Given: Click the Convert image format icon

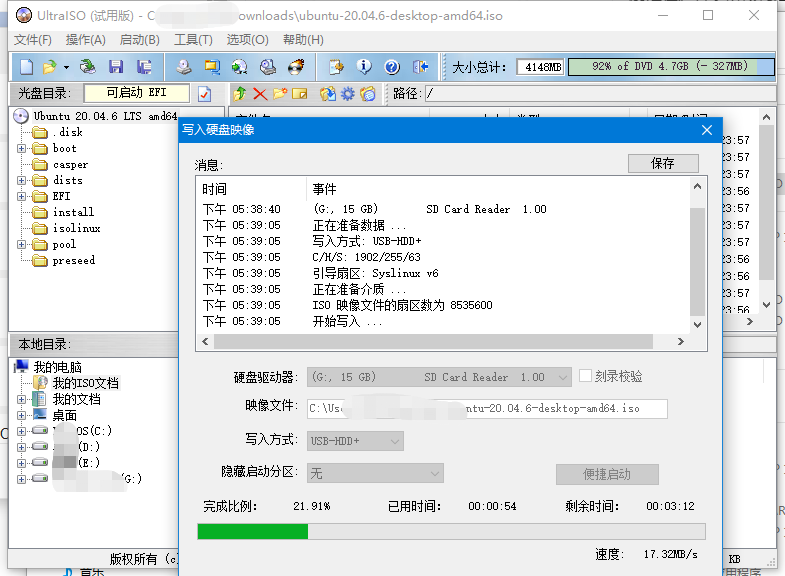Looking at the screenshot, I should (x=240, y=67).
